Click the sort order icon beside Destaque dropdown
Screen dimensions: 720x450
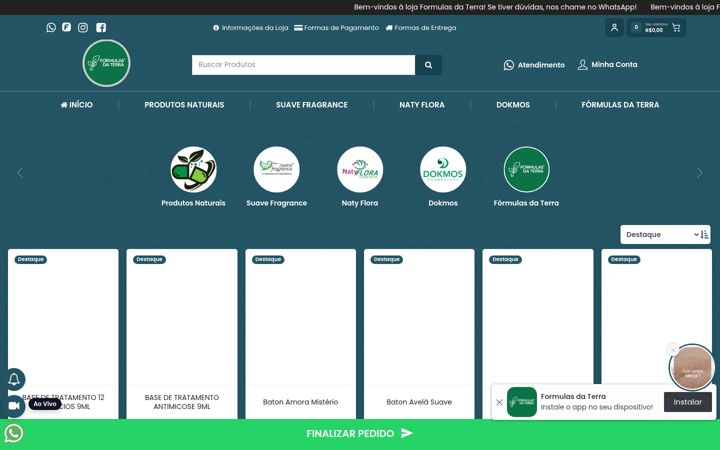coord(704,235)
